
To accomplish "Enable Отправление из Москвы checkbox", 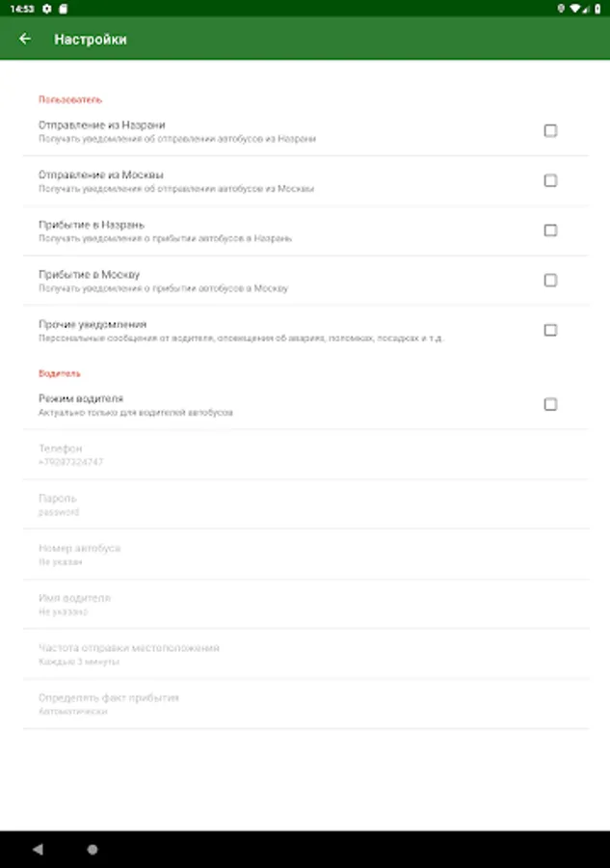I will point(550,180).
